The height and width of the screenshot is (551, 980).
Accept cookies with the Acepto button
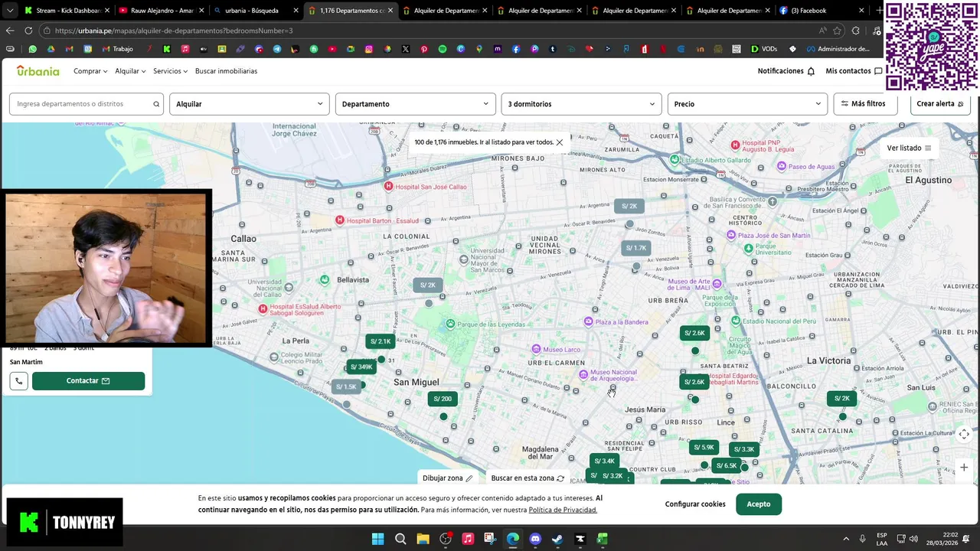[x=759, y=504]
